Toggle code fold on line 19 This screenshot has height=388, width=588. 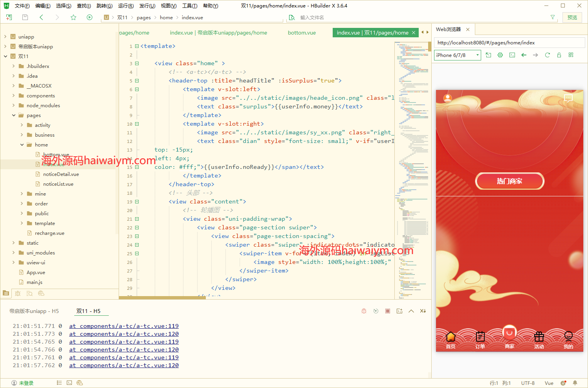[137, 201]
